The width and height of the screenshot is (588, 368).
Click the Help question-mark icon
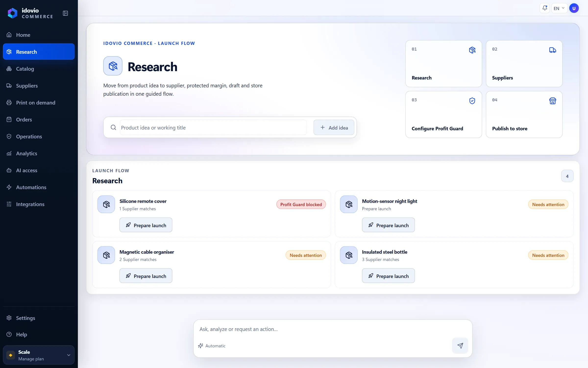click(x=9, y=334)
